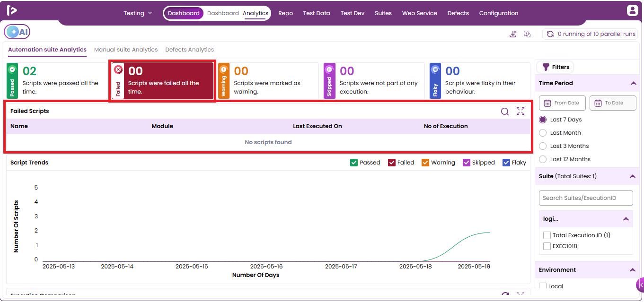Open the To Date calendar picker
644x302 pixels.
tap(613, 103)
